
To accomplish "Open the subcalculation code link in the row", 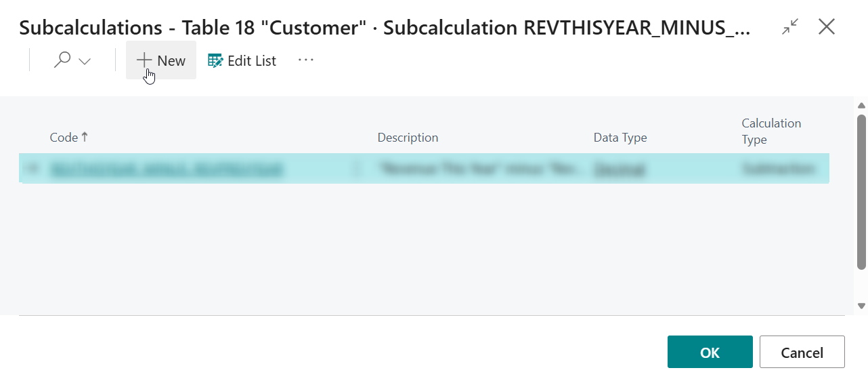I will click(167, 169).
